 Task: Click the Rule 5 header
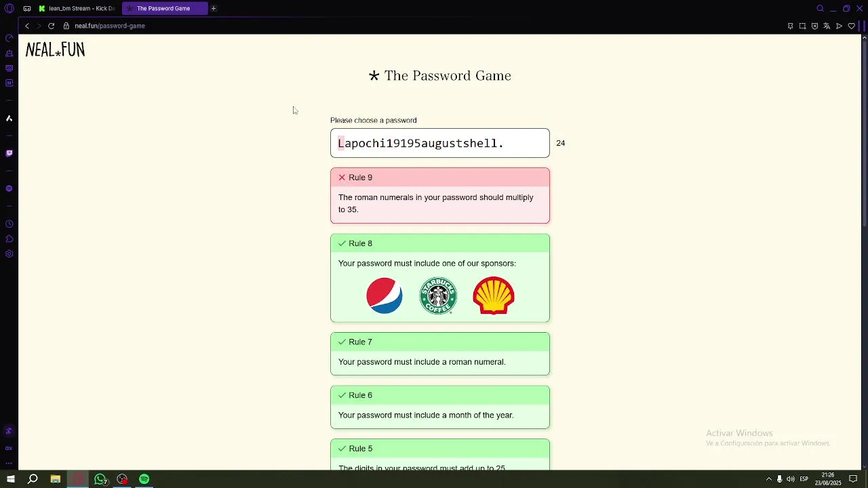(440, 449)
